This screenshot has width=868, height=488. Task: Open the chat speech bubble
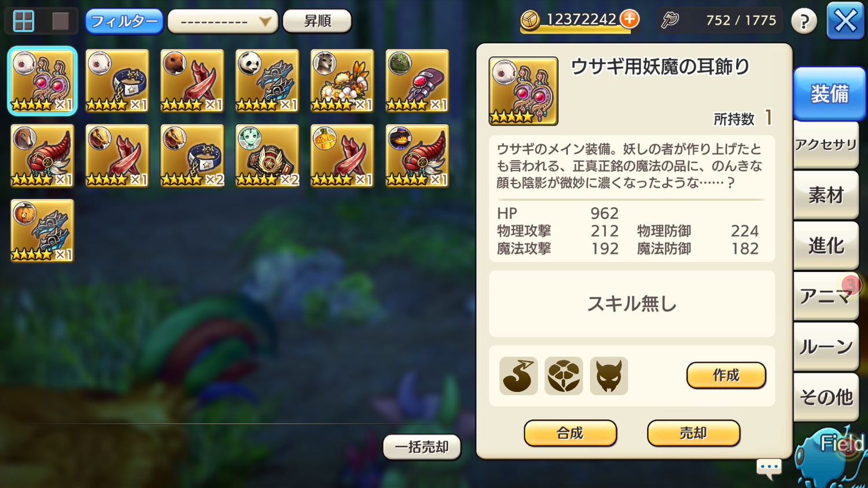pos(769,468)
